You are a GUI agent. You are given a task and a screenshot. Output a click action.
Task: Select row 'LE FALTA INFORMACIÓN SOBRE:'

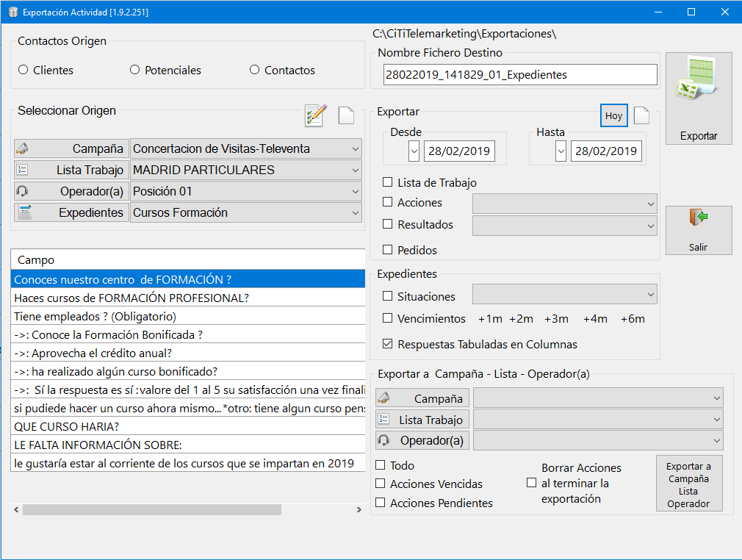tap(188, 445)
